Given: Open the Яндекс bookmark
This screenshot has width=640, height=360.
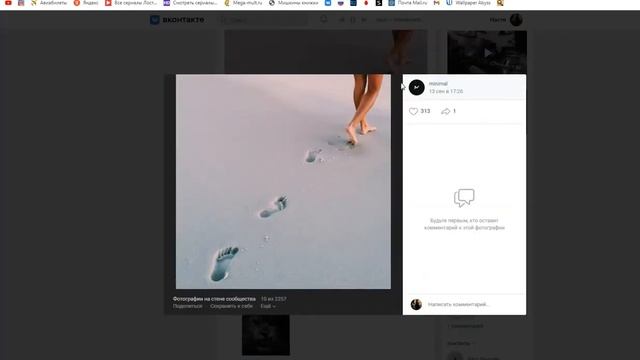Looking at the screenshot, I should [86, 3].
